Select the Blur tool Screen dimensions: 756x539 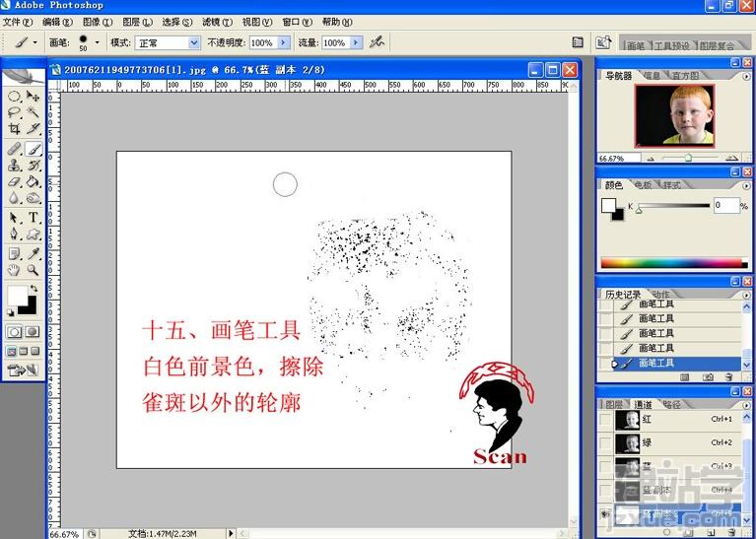(x=14, y=198)
